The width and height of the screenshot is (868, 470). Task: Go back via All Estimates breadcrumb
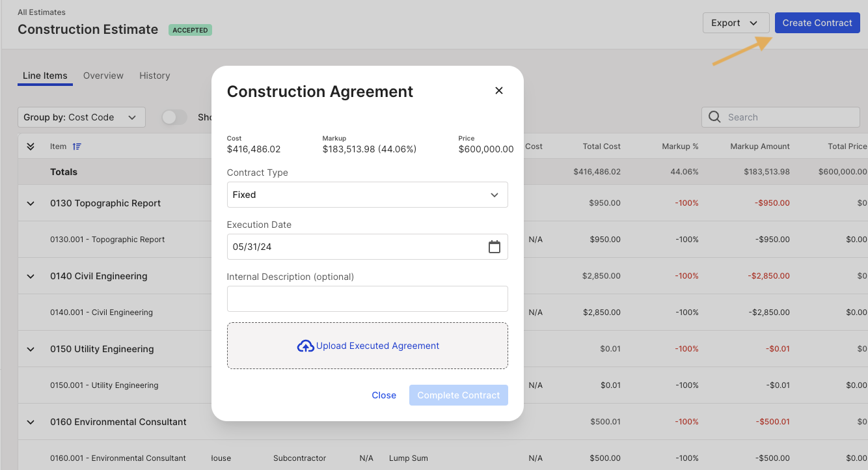pos(42,12)
